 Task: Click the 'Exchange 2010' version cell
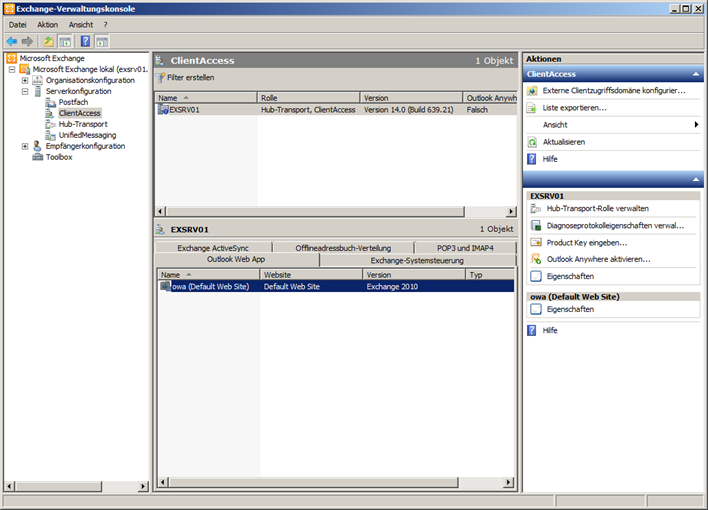click(392, 287)
